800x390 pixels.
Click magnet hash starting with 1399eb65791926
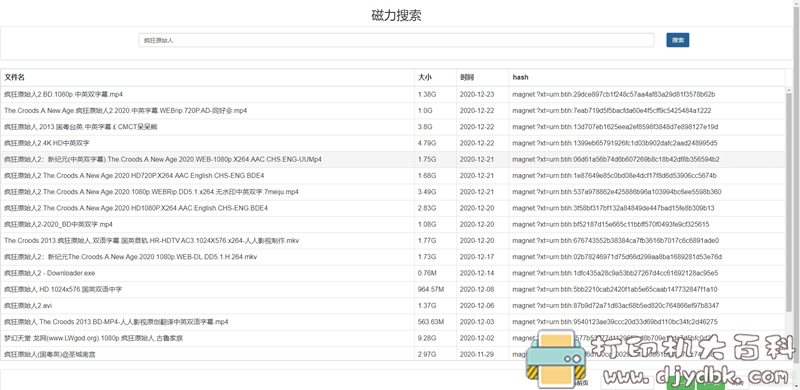(x=615, y=143)
